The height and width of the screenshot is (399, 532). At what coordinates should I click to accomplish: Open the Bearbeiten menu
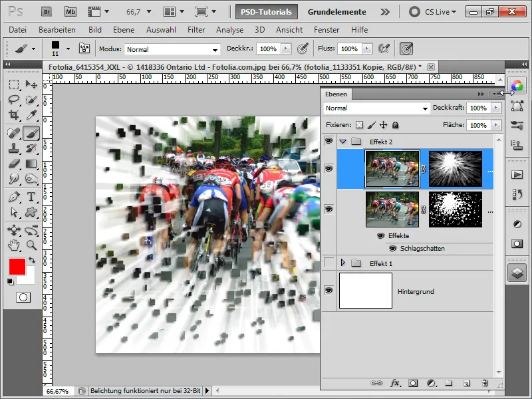(57, 30)
